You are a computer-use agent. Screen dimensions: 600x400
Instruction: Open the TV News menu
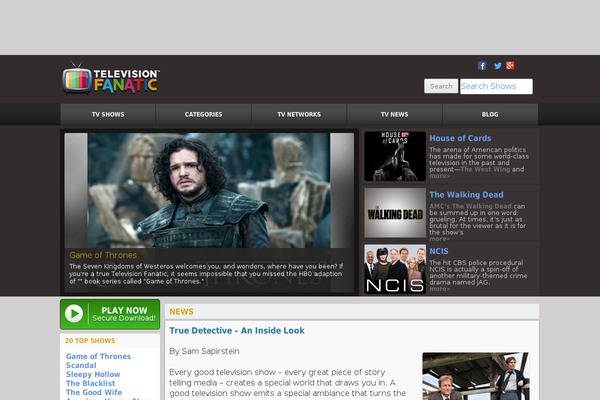(395, 114)
